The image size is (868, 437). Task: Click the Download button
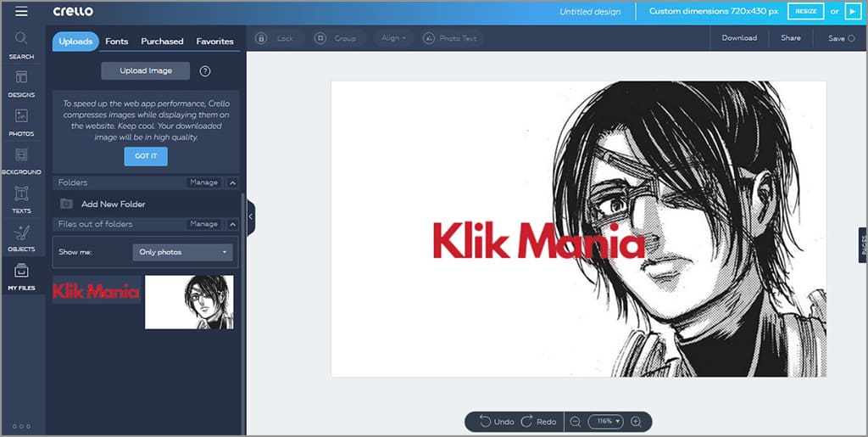pyautogui.click(x=739, y=38)
